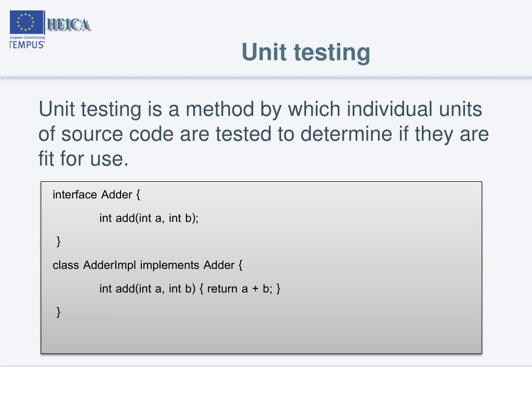This screenshot has height=399, width=532.
Task: Click the 'int add(int a, int b);' declaration
Action: pyautogui.click(x=149, y=218)
